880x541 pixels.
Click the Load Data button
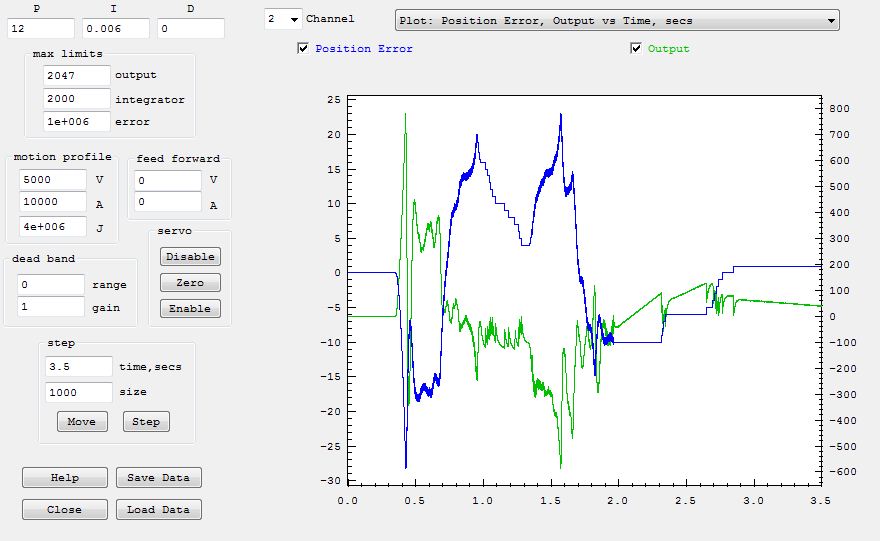coord(158,509)
